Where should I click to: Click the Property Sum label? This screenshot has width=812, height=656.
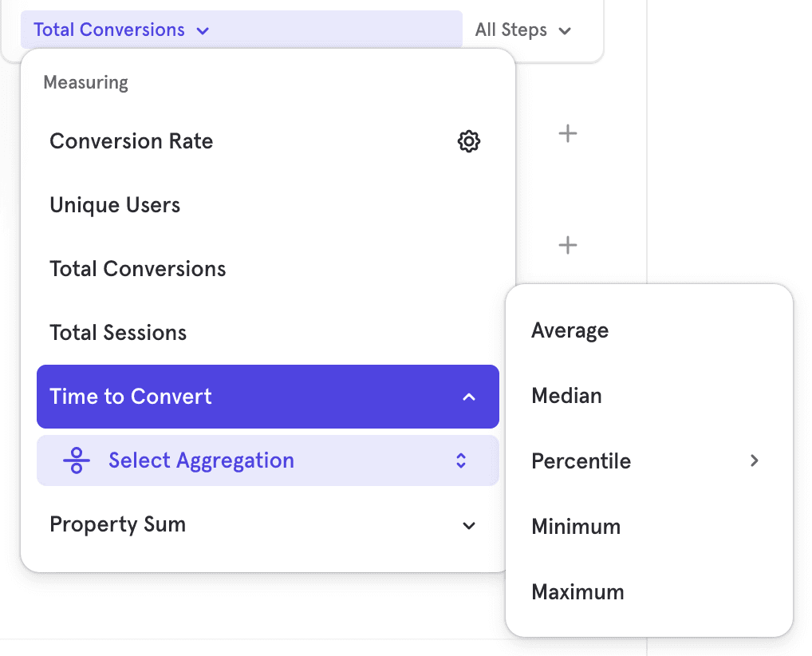point(117,525)
